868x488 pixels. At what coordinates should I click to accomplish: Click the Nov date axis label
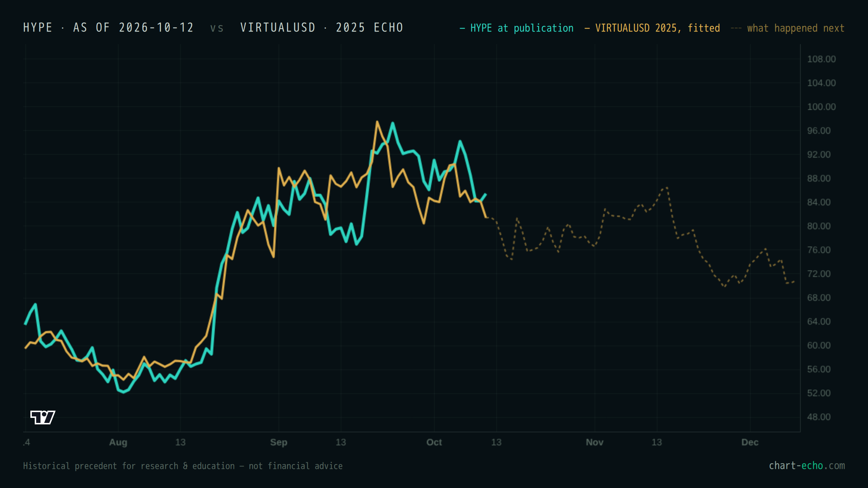[x=595, y=442]
